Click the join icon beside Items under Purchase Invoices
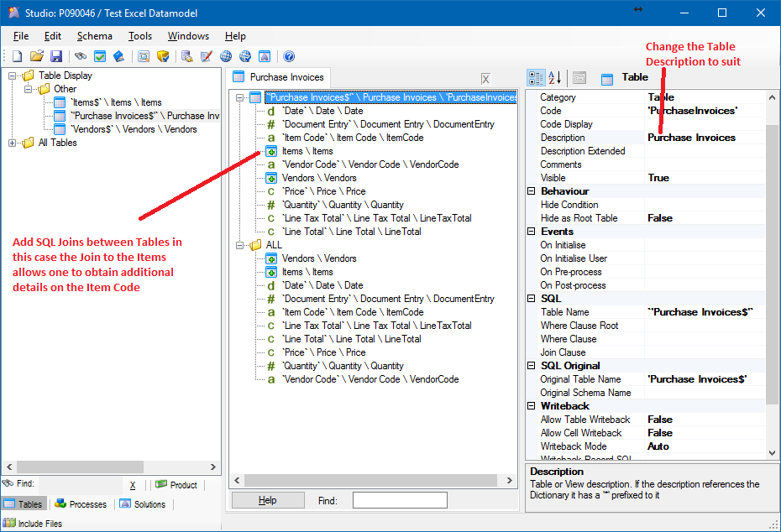This screenshot has width=781, height=532. coord(271,151)
